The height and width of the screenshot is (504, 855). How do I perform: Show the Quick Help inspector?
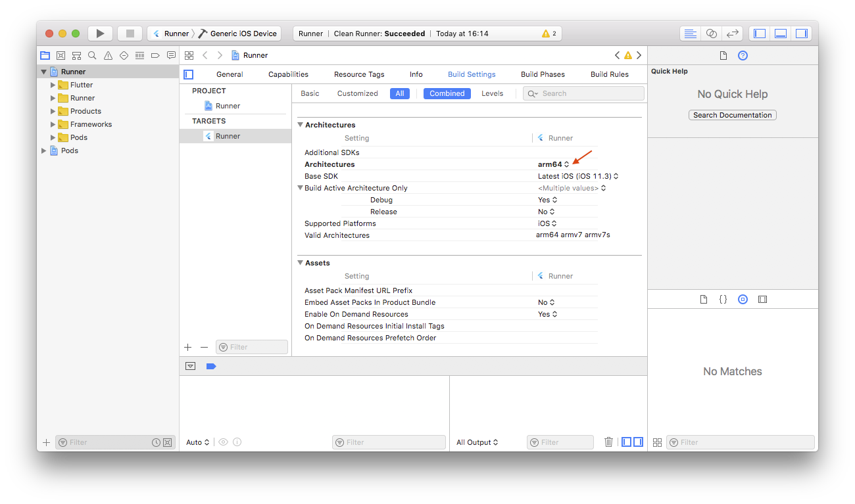click(743, 56)
